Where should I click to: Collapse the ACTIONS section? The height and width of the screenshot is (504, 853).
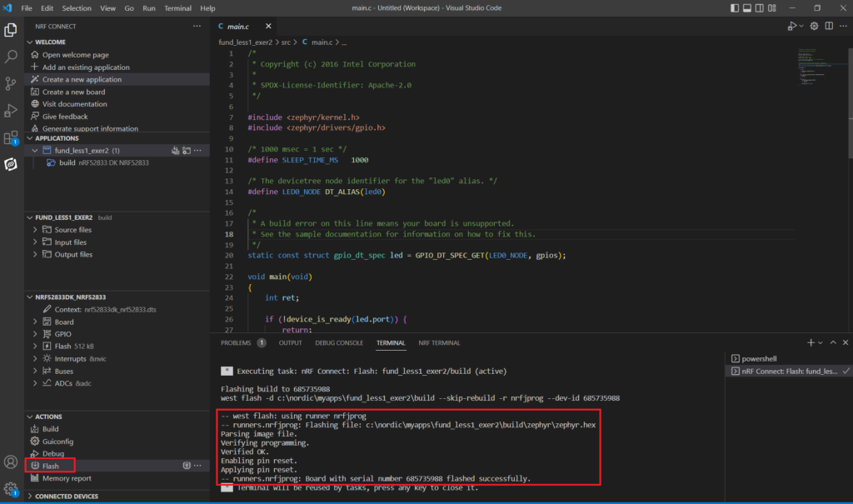pos(30,417)
